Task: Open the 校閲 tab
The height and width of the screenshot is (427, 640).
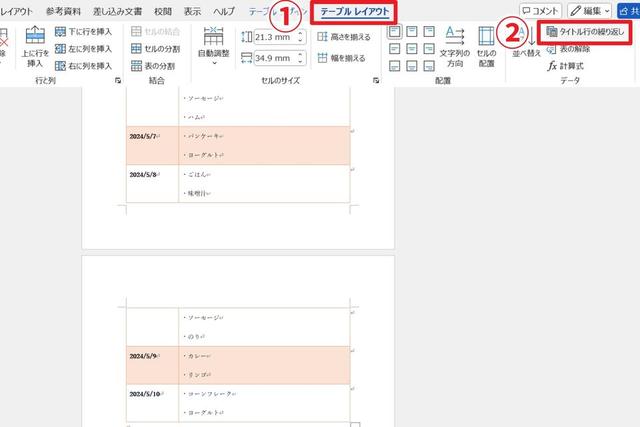Action: coord(163,11)
